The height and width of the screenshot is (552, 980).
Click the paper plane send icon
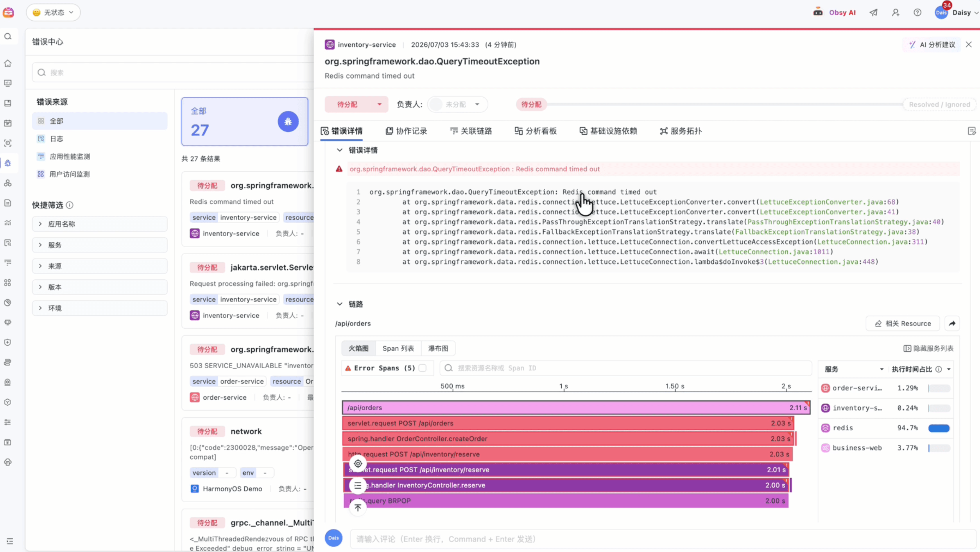pyautogui.click(x=873, y=12)
